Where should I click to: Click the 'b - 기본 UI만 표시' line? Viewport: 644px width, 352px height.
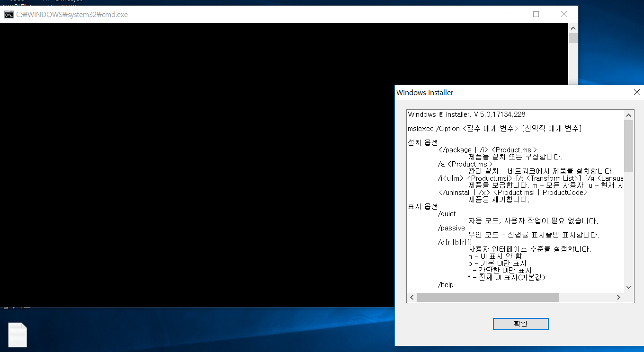pos(497,264)
